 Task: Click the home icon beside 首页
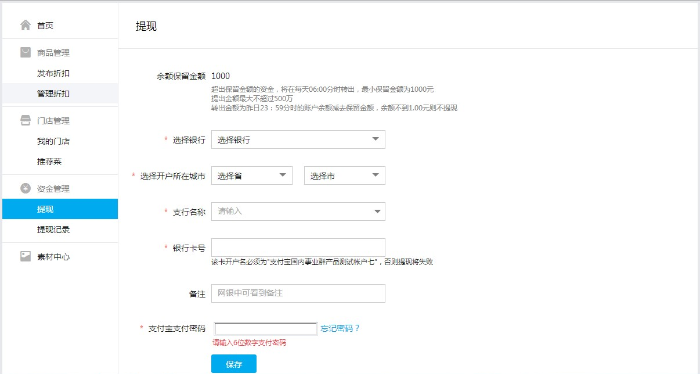point(25,25)
